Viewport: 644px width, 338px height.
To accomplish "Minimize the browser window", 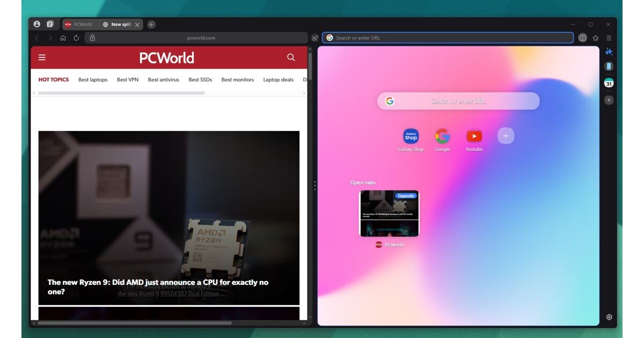I will 573,24.
